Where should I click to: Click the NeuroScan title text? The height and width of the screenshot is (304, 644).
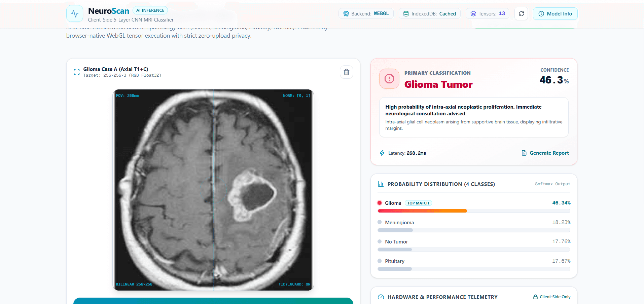pos(109,11)
